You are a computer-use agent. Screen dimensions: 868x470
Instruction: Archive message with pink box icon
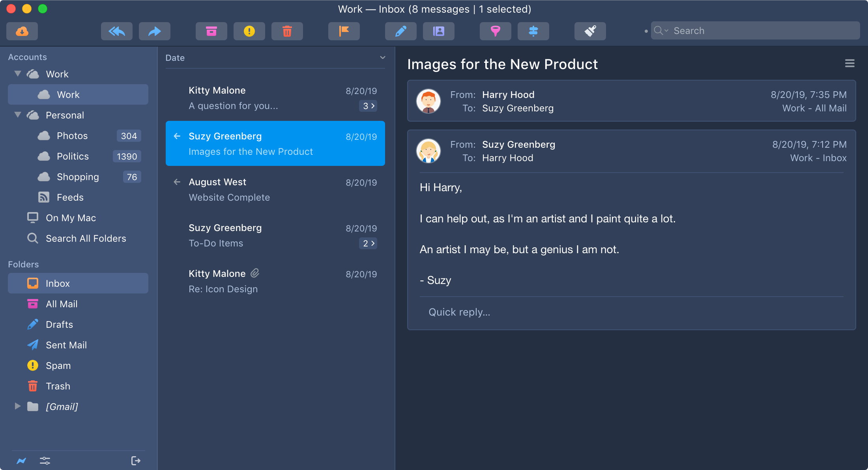click(x=211, y=31)
